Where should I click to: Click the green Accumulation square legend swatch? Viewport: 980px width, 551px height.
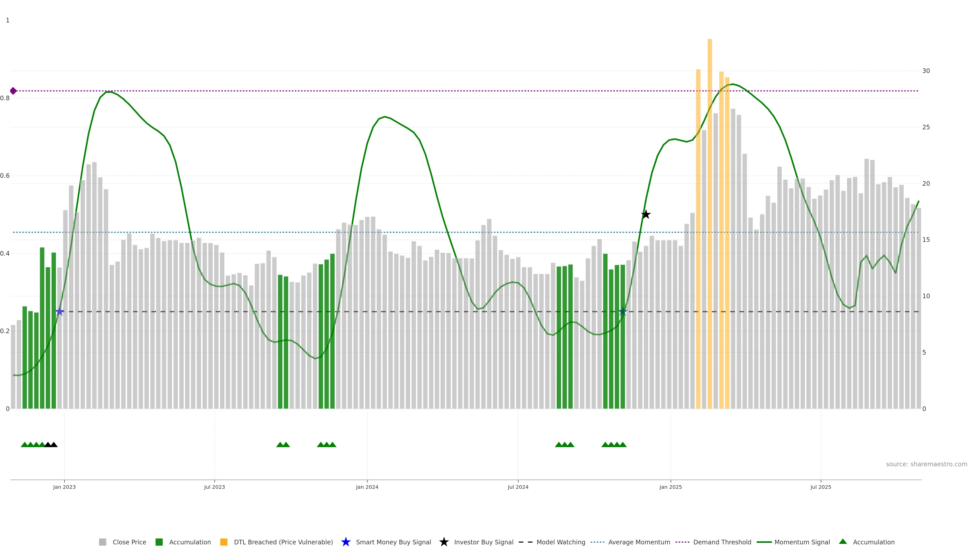[x=159, y=542]
